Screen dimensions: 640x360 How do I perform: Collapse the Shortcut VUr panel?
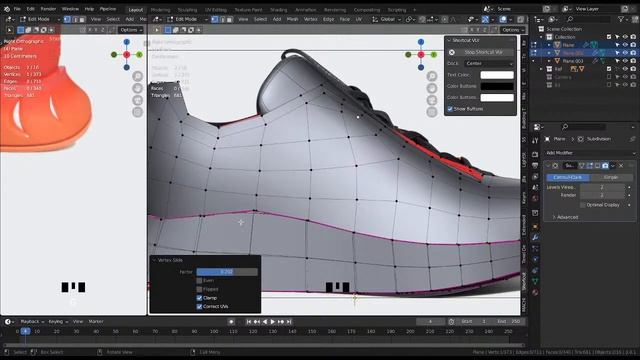coord(449,40)
